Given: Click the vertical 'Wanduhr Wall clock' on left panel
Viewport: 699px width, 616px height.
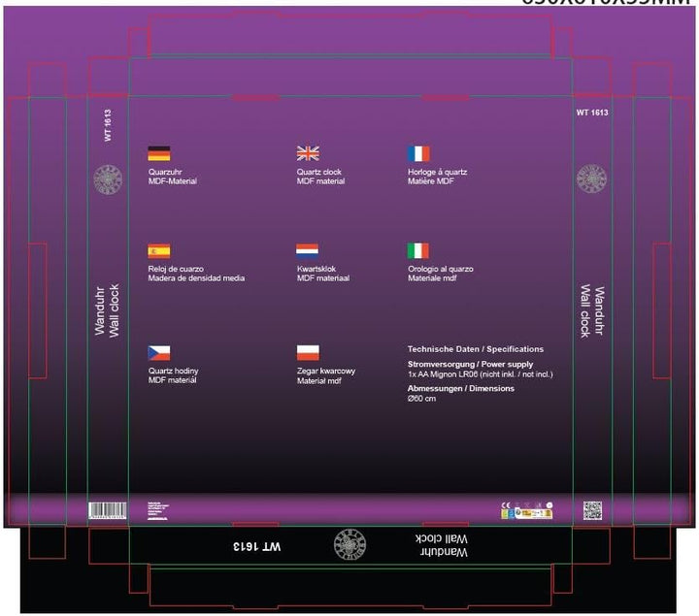Looking at the screenshot, I should coord(107,310).
